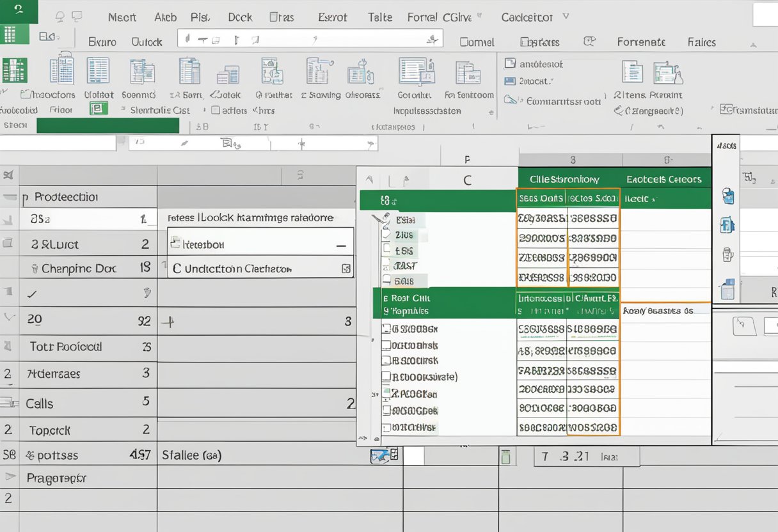The width and height of the screenshot is (778, 532).
Task: Toggle the 'acfters' checkbox in the ribbon
Action: pyautogui.click(x=216, y=110)
